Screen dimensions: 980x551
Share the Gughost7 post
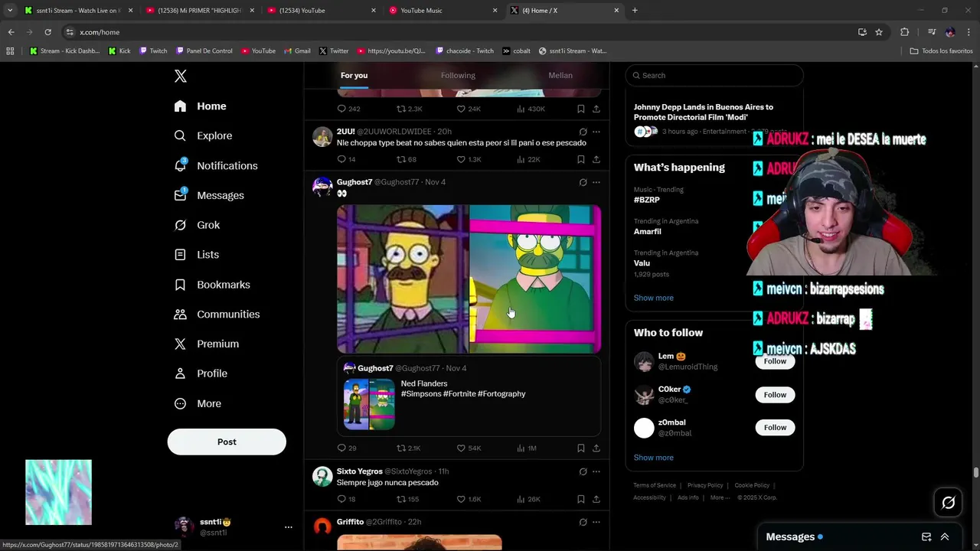point(596,448)
